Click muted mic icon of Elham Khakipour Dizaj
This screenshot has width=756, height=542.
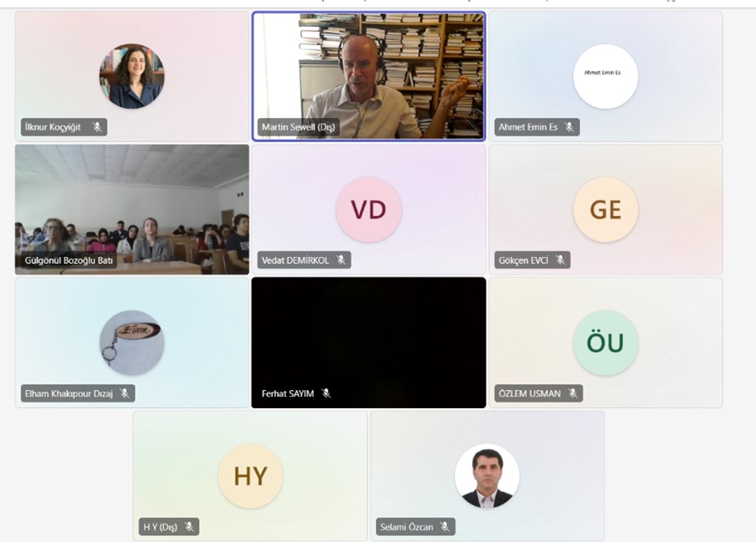point(125,393)
